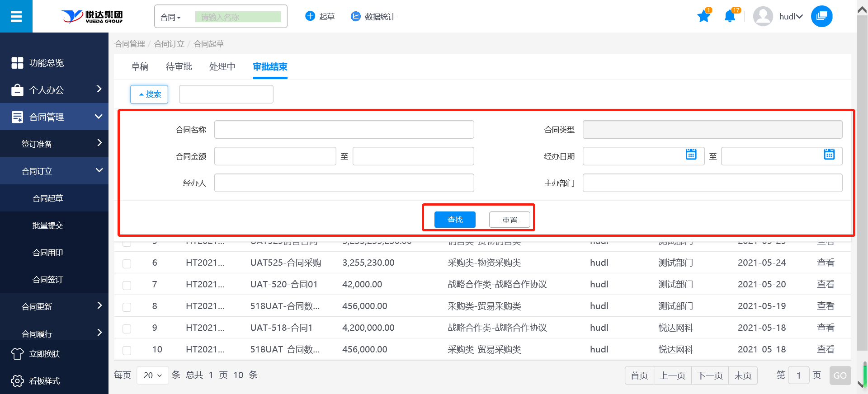868x394 pixels.
Task: Click the 重置 button
Action: (509, 220)
